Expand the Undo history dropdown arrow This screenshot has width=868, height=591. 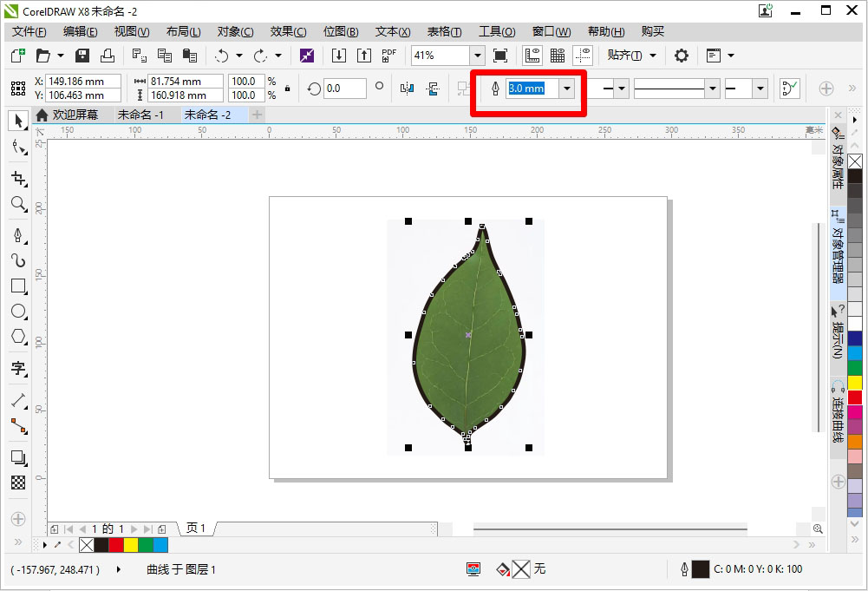pos(239,56)
